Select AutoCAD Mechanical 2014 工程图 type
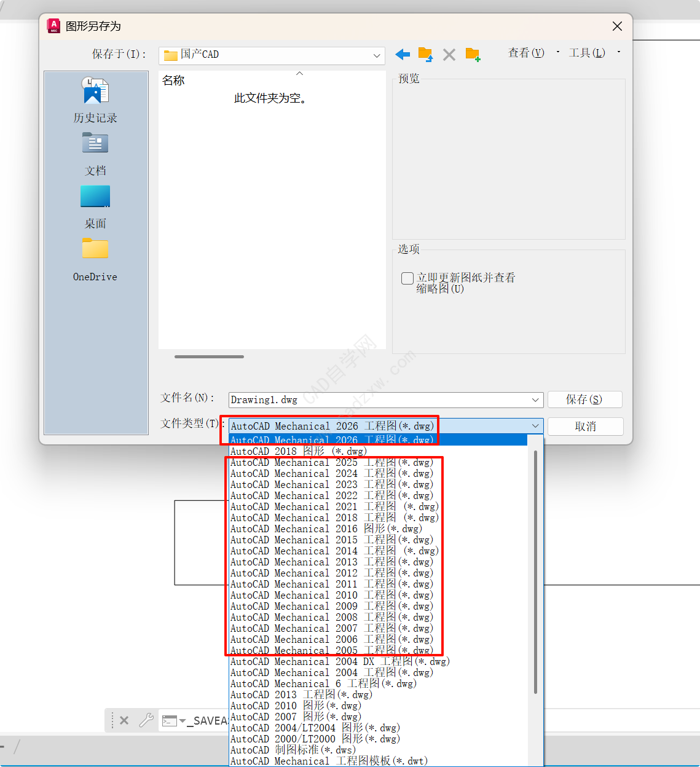 pos(378,551)
